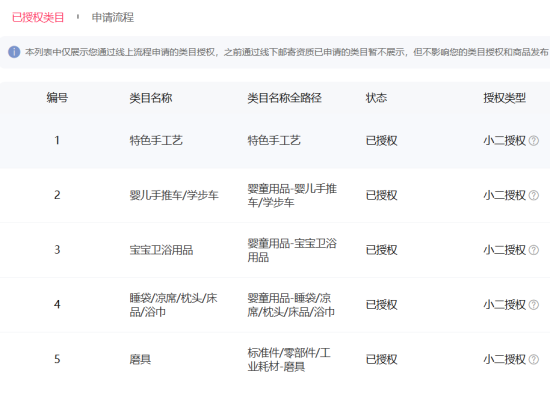Select the 婴儿手推车/学步车 category name cell

coord(174,195)
